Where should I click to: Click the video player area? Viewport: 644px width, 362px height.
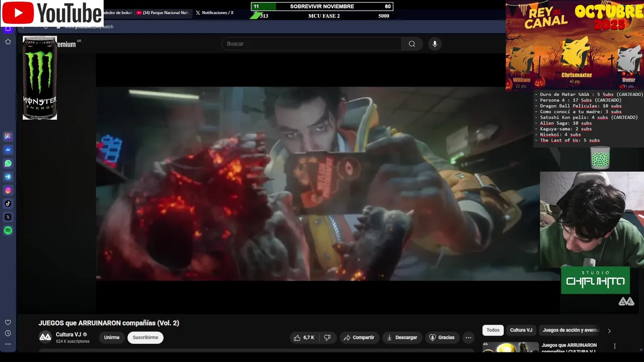click(x=328, y=184)
